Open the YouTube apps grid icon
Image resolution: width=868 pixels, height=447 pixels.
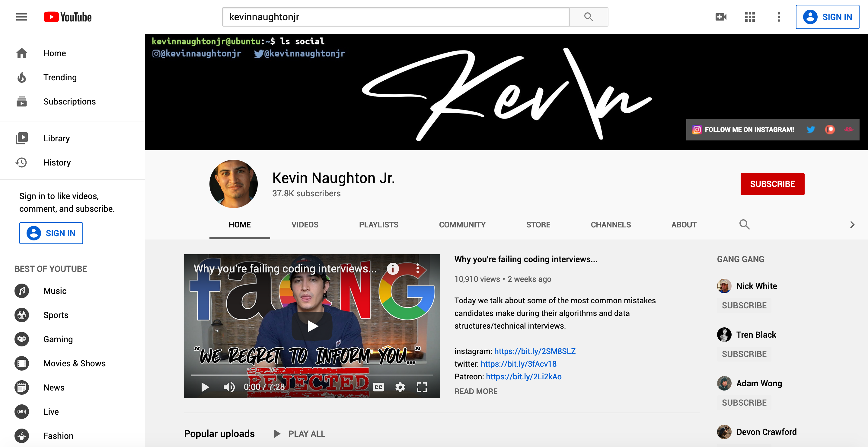(750, 17)
